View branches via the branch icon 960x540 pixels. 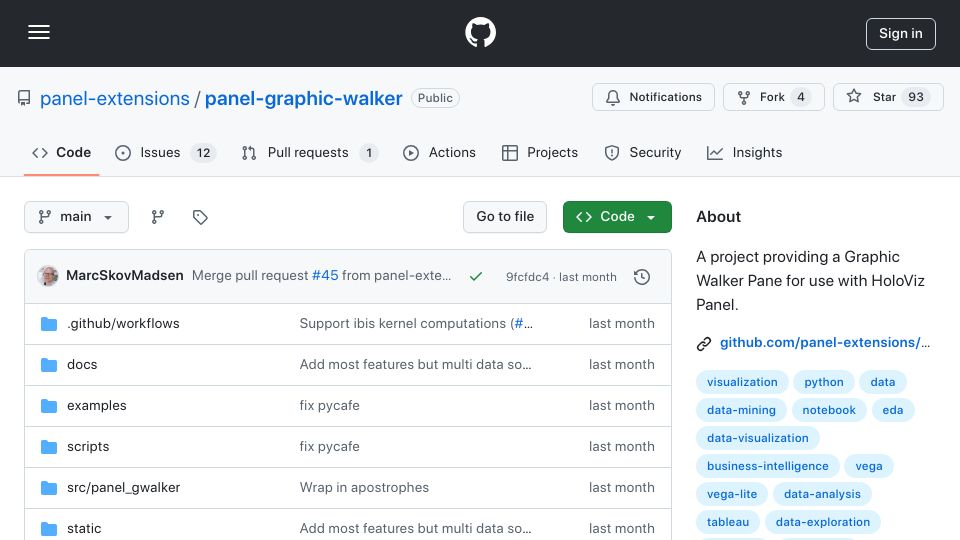click(x=157, y=217)
